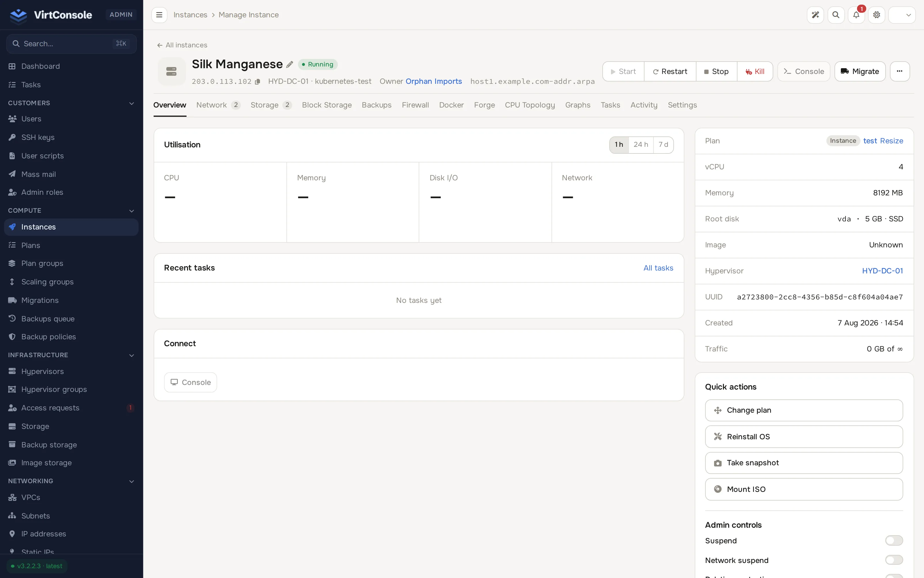The width and height of the screenshot is (924, 578).
Task: Click the Restart button
Action: (x=670, y=71)
